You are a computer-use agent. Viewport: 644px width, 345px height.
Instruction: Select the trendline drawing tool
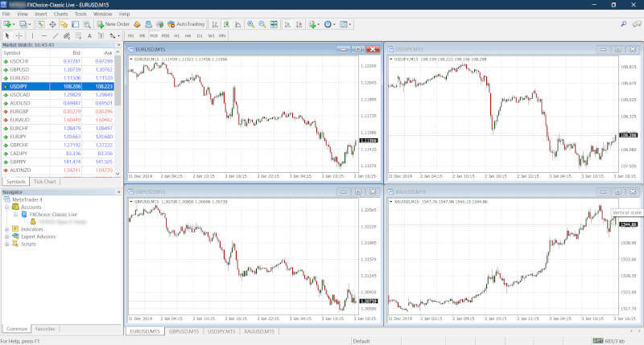click(x=54, y=36)
